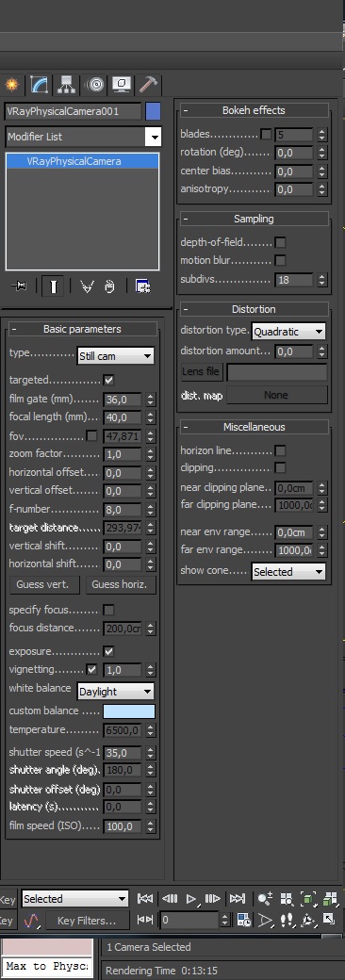Enable the horizon line checkbox
The width and height of the screenshot is (345, 980).
(280, 450)
